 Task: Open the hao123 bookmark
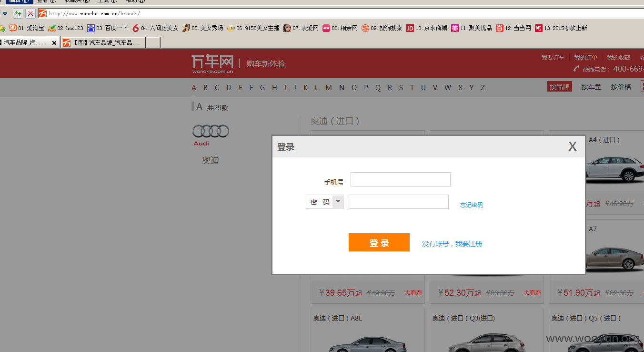pos(66,28)
